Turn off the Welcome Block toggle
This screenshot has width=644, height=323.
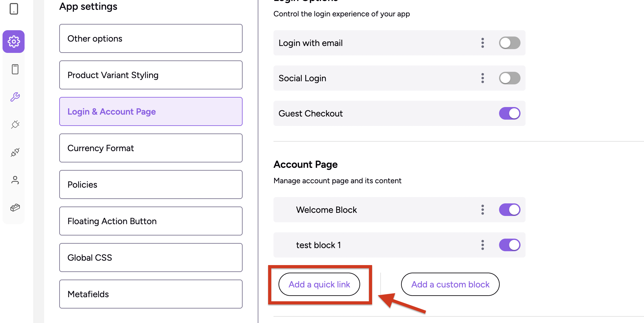point(509,210)
